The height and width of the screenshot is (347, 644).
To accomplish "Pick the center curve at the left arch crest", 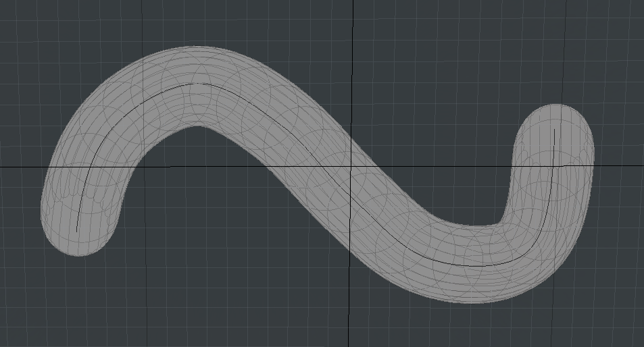I will tap(196, 84).
